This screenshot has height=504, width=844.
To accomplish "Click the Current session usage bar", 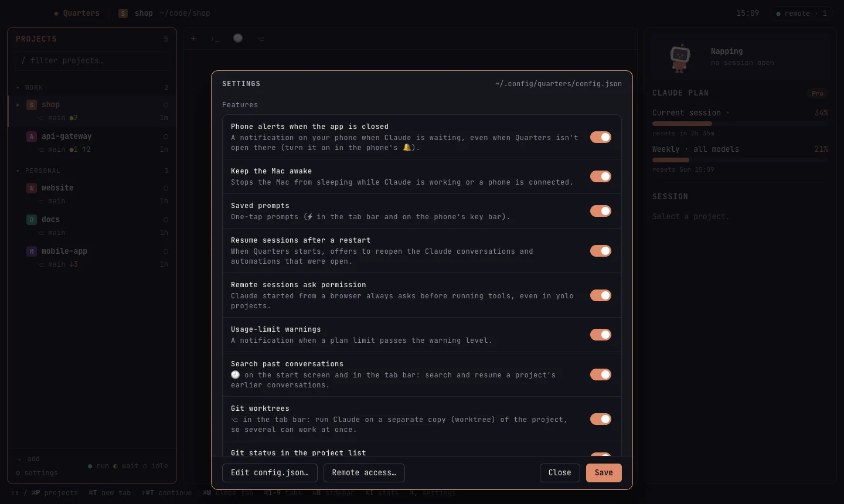I will tap(740, 124).
